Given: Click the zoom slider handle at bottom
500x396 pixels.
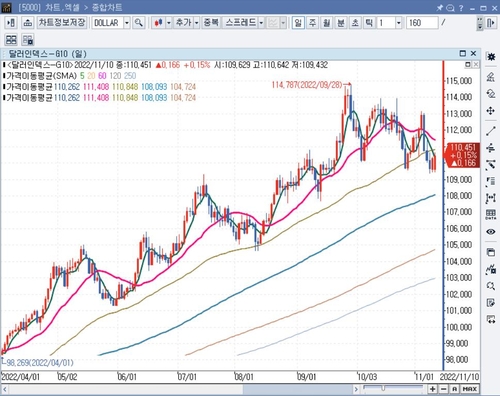Looking at the screenshot, I should click(x=383, y=388).
